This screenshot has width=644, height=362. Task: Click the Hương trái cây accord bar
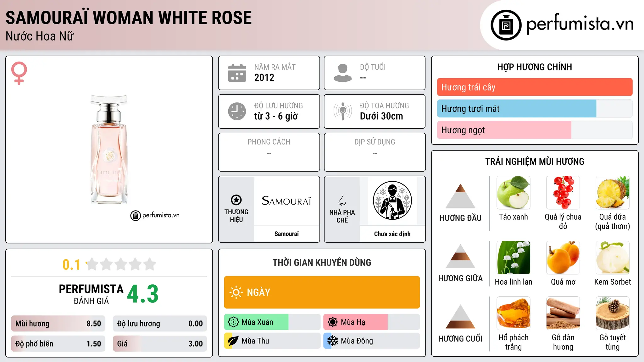(x=535, y=87)
